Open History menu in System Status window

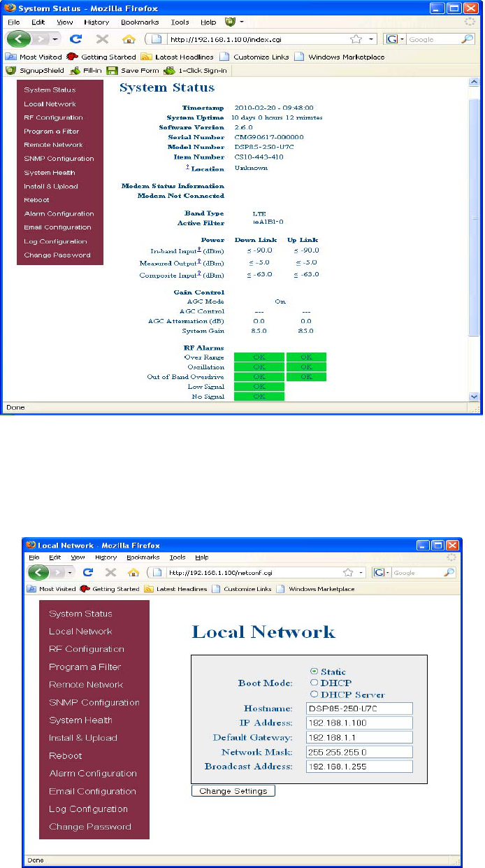(x=96, y=22)
